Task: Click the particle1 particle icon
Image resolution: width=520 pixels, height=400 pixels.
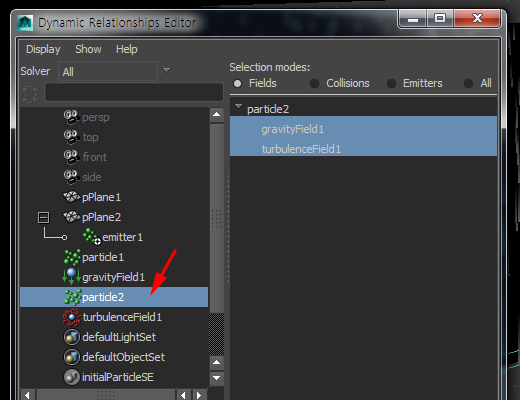Action: pos(72,257)
